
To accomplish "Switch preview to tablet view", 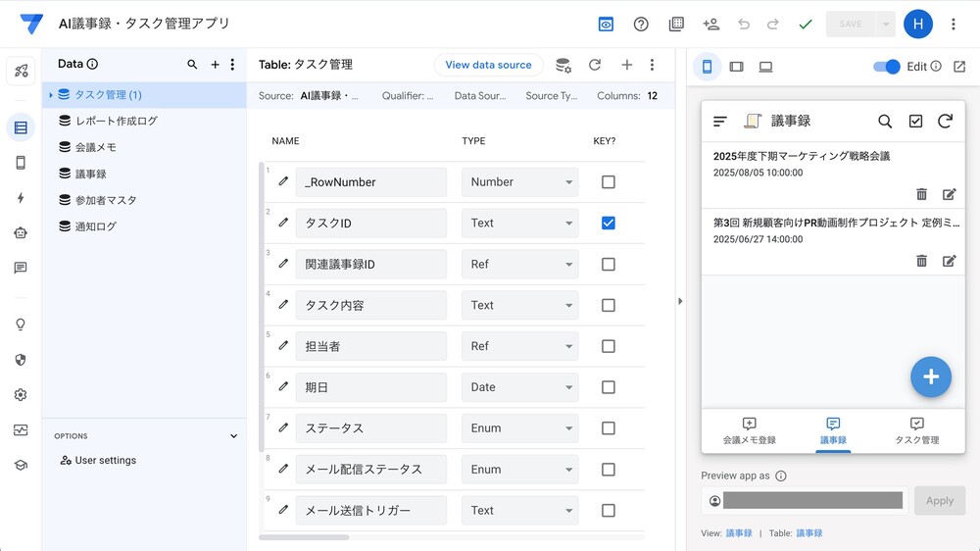I will [x=736, y=67].
